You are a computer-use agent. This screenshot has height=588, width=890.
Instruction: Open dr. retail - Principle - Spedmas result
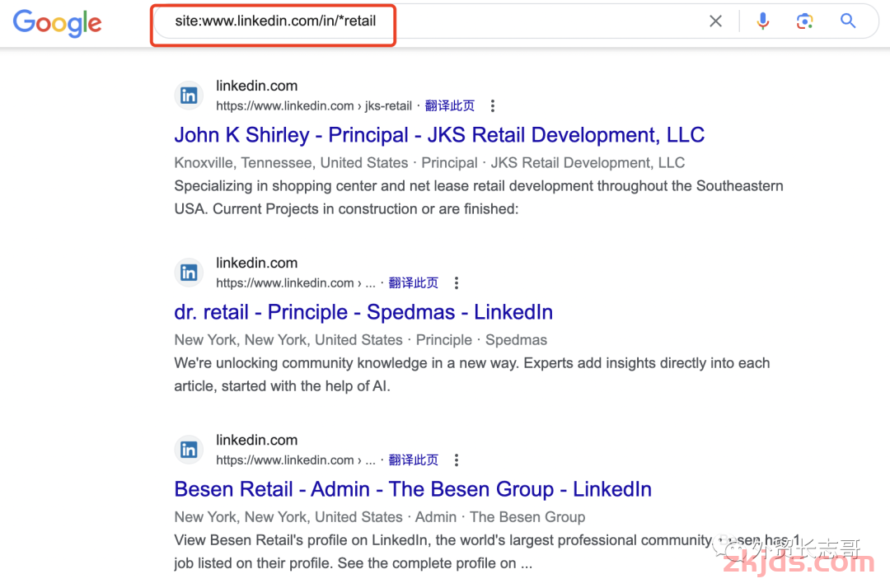coord(363,312)
